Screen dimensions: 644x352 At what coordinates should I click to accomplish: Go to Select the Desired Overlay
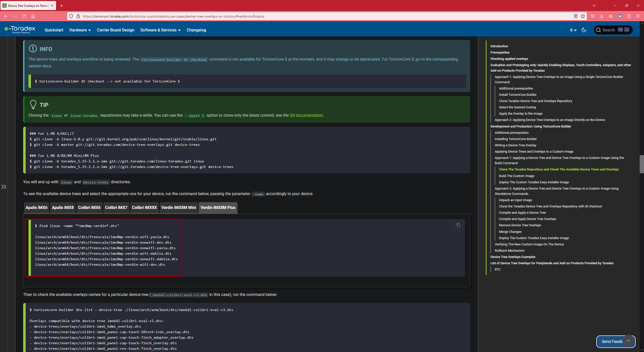517,107
